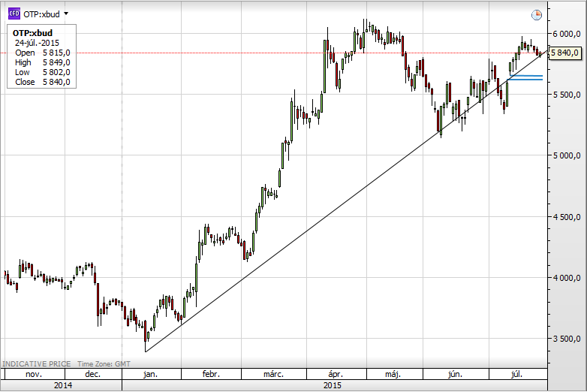Image resolution: width=587 pixels, height=392 pixels.
Task: Click the High 5 849,0 value
Action: coord(56,62)
